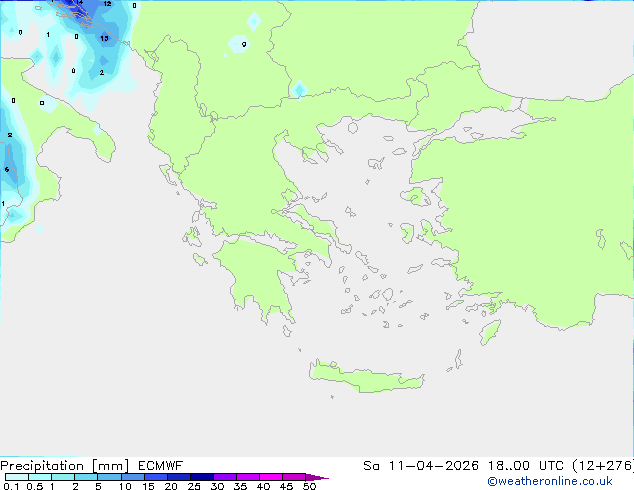Click the date "11-04-2026"
The image size is (634, 490).
coord(433,466)
